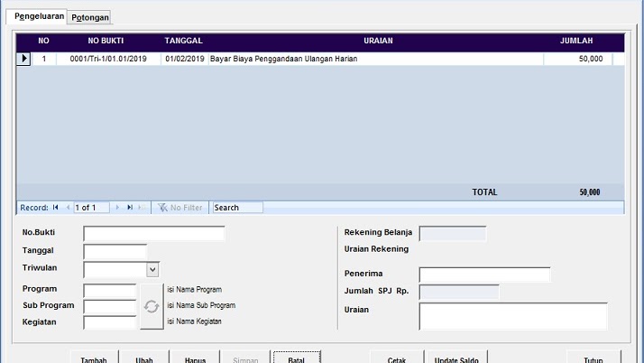Screen dimensions: 644x363
Task: Click the JUMLAH column header
Action: pyautogui.click(x=576, y=41)
